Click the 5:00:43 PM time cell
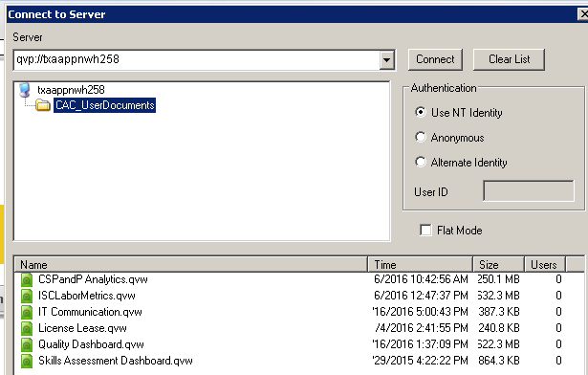Viewport: 588px width, 375px height. pyautogui.click(x=421, y=312)
